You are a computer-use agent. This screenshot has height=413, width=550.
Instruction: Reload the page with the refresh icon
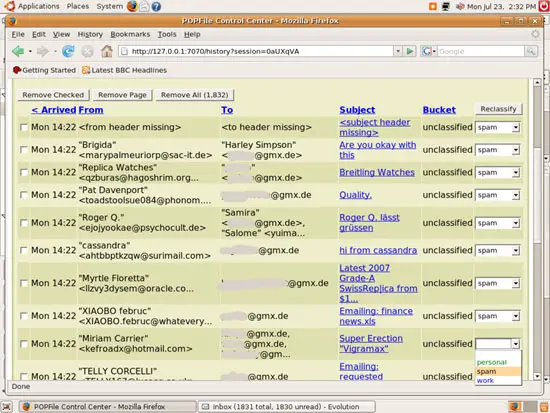(68, 51)
